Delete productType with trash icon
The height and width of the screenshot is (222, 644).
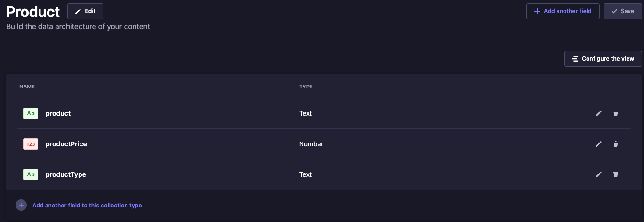point(615,174)
